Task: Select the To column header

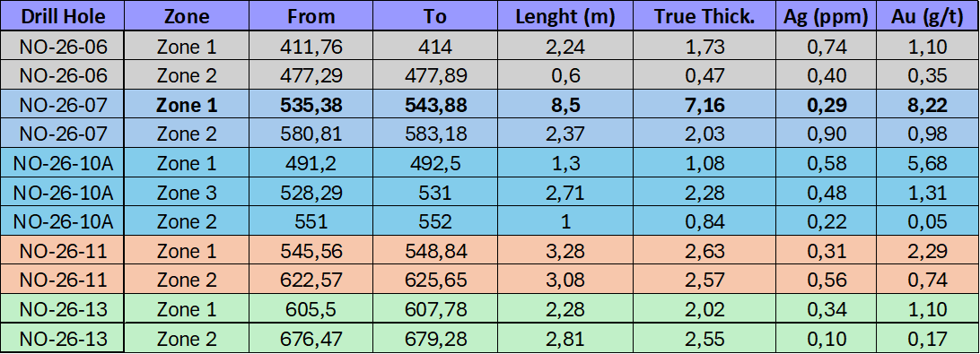Action: [435, 16]
